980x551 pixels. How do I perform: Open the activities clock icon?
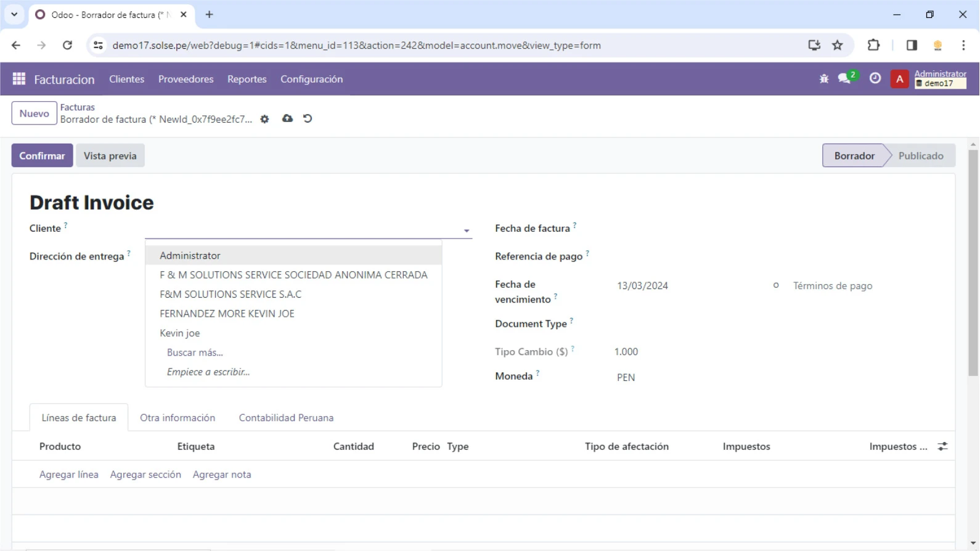[x=875, y=79]
